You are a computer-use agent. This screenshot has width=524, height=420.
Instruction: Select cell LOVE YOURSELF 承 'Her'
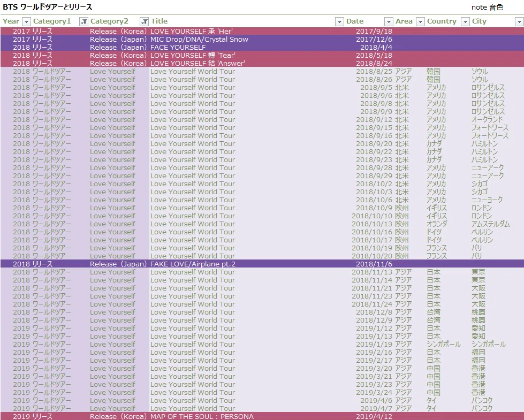192,32
